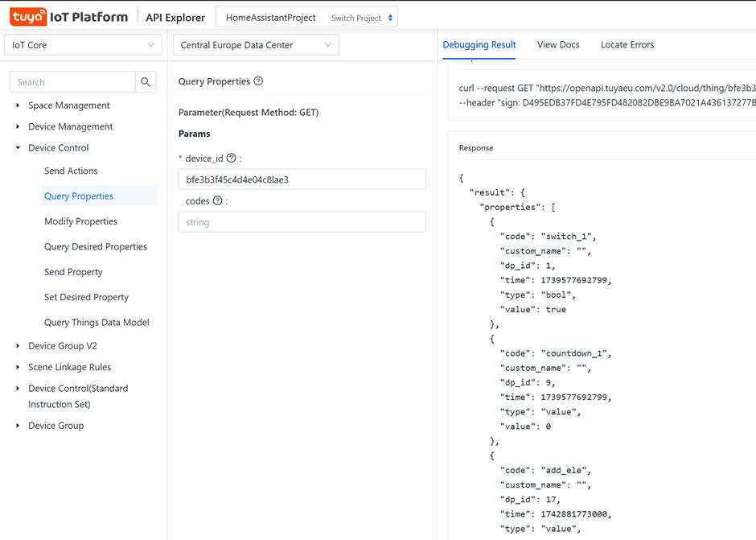
Task: Click the "countdown_1" code value in response
Action: point(573,353)
